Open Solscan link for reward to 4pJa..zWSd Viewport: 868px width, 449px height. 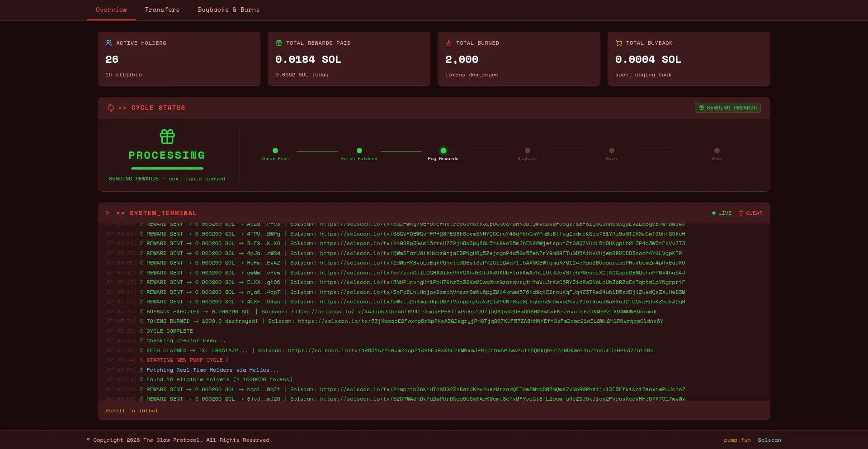coord(501,253)
